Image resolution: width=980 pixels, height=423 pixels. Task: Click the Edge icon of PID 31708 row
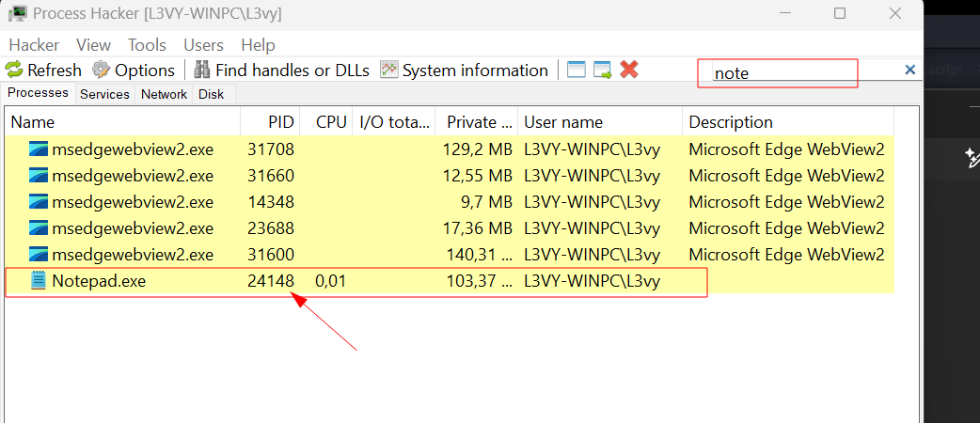[39, 149]
